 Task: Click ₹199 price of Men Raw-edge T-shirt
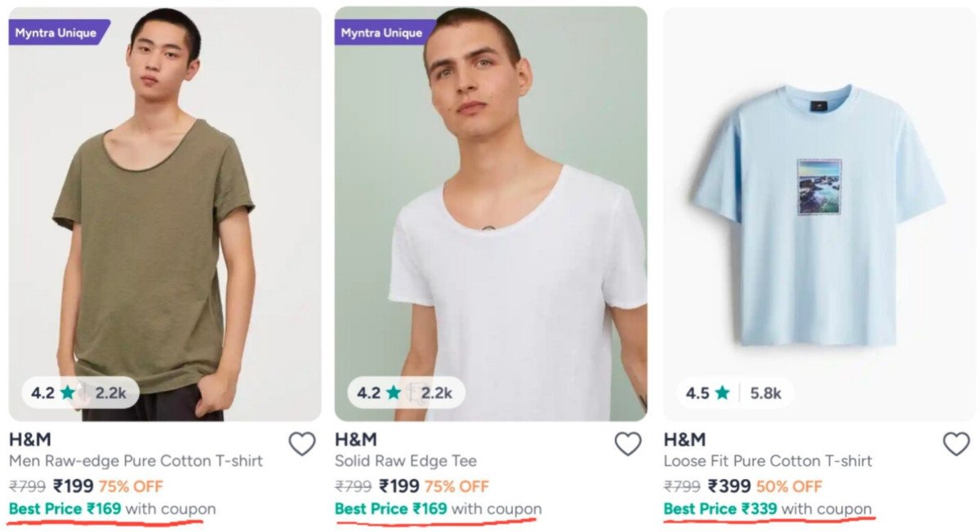pos(73,486)
